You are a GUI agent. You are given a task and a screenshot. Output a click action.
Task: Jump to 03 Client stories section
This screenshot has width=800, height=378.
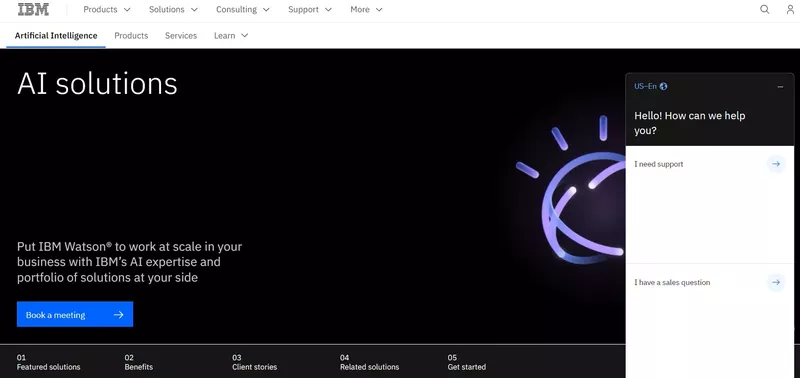(255, 362)
